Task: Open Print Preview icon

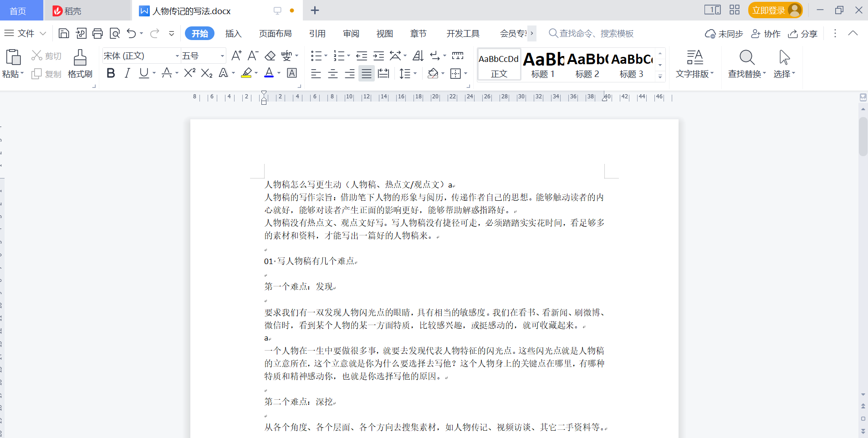Action: (x=115, y=33)
